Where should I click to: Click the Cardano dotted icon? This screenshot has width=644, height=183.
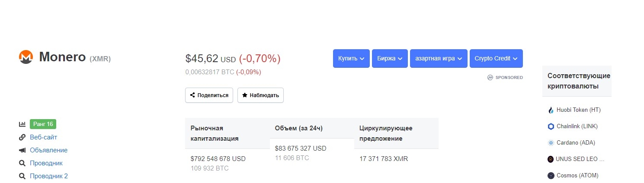pyautogui.click(x=551, y=143)
